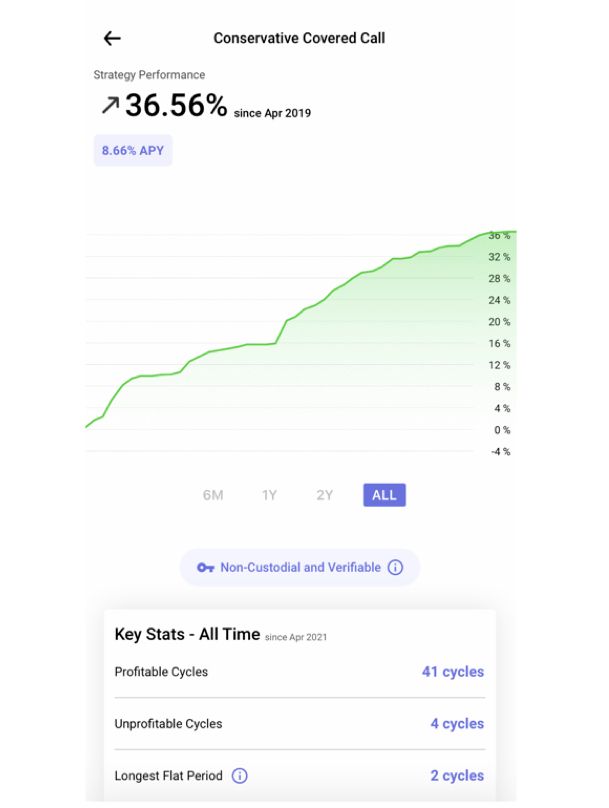Tap the upward trend arrow icon
Screen dimensions: 609x808
click(x=110, y=106)
